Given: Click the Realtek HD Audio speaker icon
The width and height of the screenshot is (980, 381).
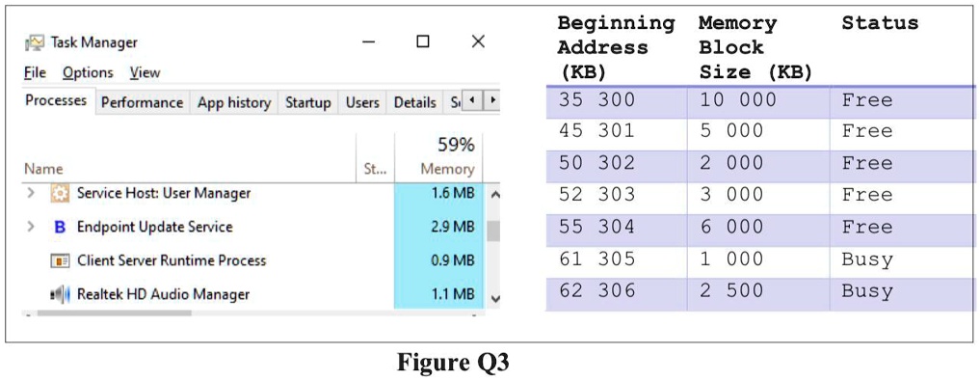Looking at the screenshot, I should click(x=60, y=294).
